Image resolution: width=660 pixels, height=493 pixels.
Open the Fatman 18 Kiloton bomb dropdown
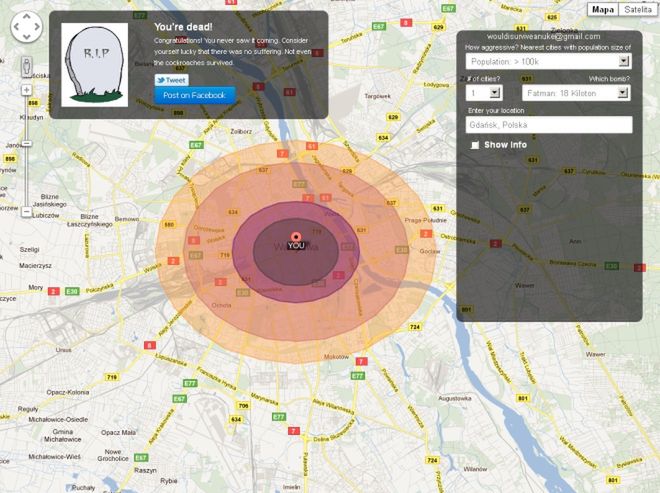coord(576,93)
